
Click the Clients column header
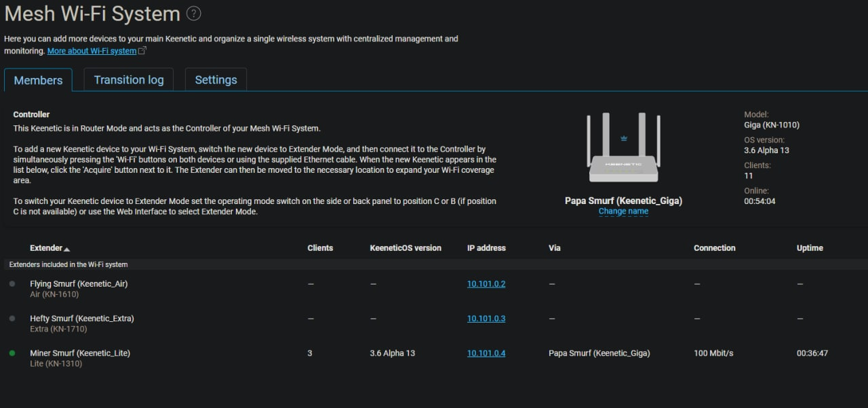point(320,248)
